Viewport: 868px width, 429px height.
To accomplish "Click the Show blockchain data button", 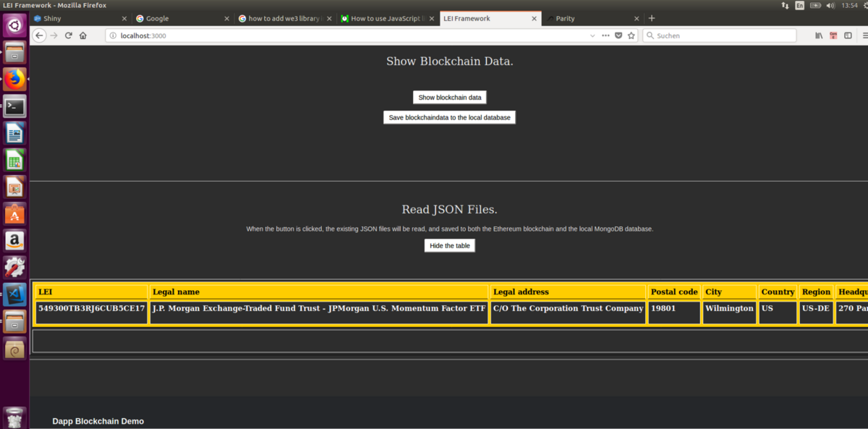I will point(449,97).
